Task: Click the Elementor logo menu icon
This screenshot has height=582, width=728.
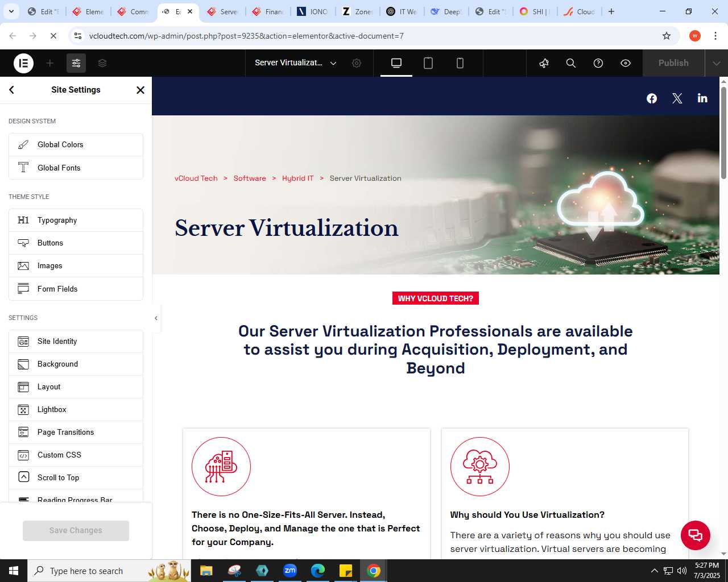Action: pyautogui.click(x=23, y=63)
